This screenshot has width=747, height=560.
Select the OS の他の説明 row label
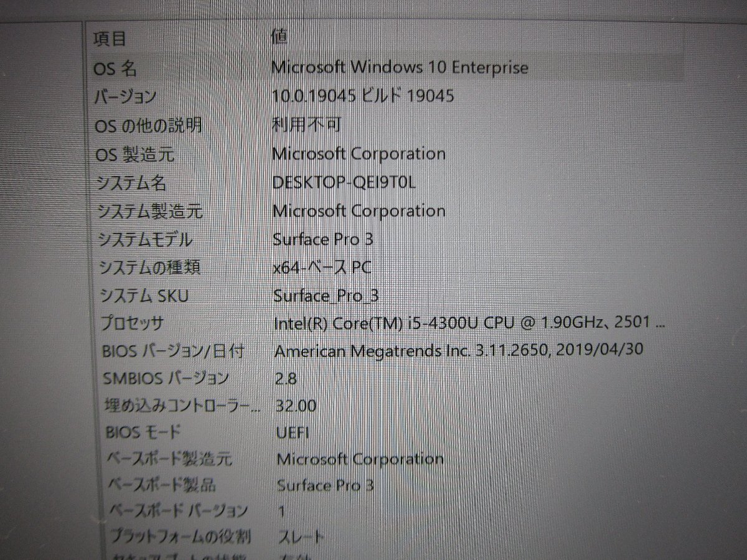[x=148, y=126]
